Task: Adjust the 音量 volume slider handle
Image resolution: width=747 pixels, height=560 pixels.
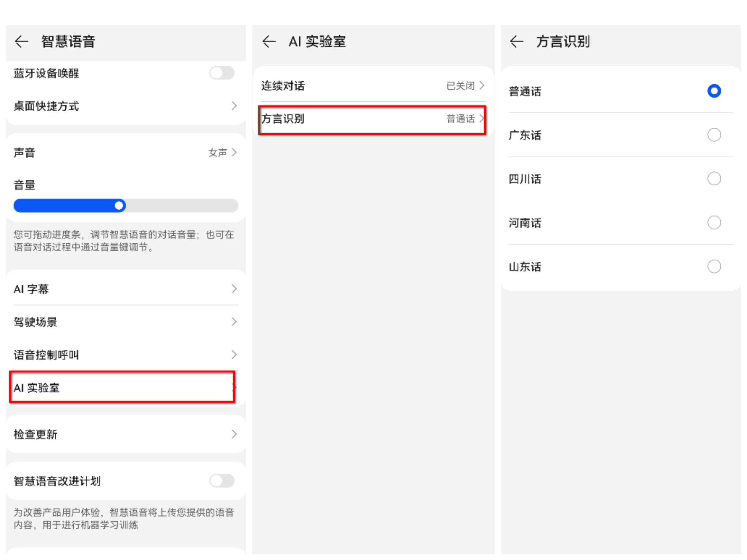Action: tap(119, 205)
